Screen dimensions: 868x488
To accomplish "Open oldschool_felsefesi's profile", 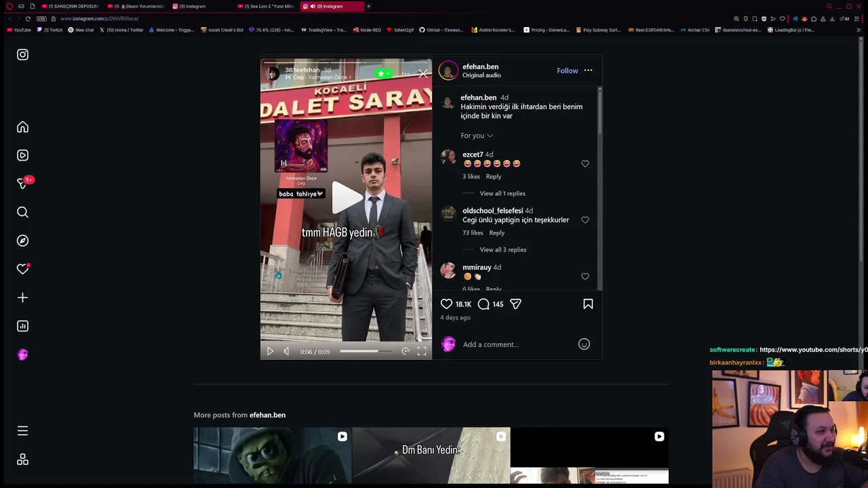I will tap(492, 211).
